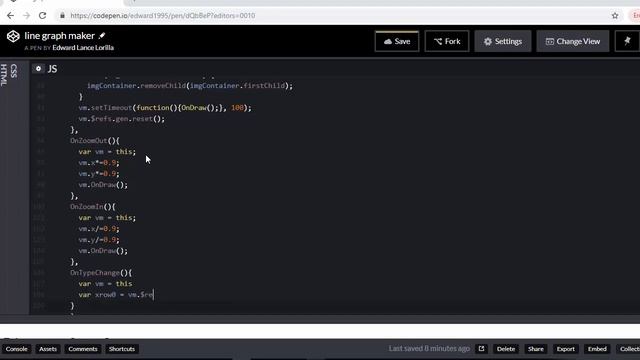The height and width of the screenshot is (360, 640).
Task: Open JS editor settings gear
Action: (x=38, y=69)
